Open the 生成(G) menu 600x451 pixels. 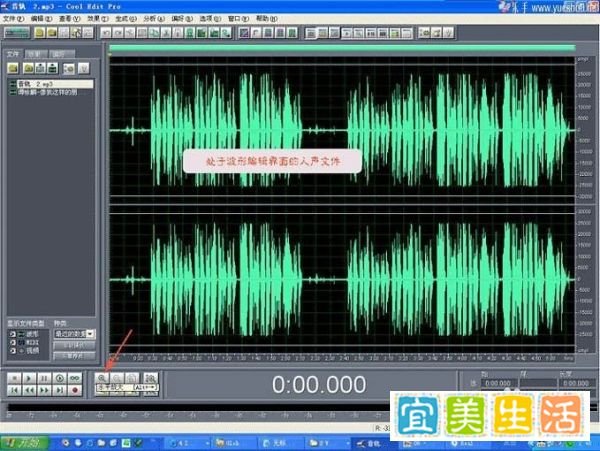126,18
